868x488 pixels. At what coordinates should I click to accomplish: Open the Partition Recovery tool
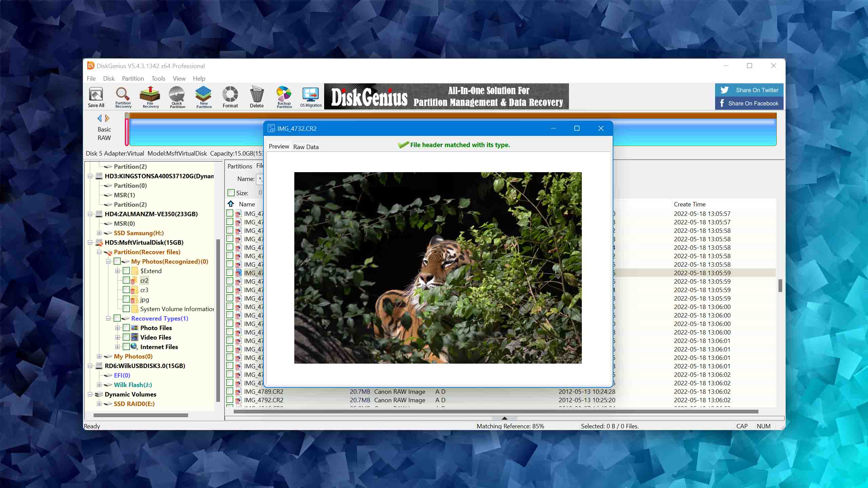tap(123, 97)
